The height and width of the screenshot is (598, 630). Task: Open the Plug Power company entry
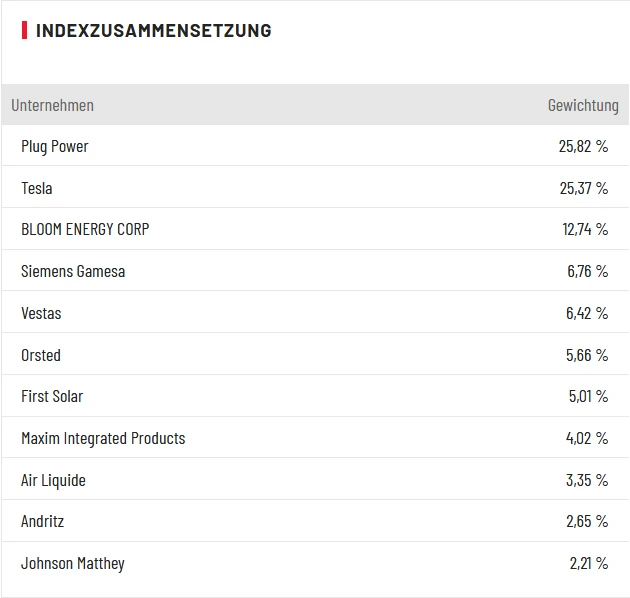click(55, 146)
